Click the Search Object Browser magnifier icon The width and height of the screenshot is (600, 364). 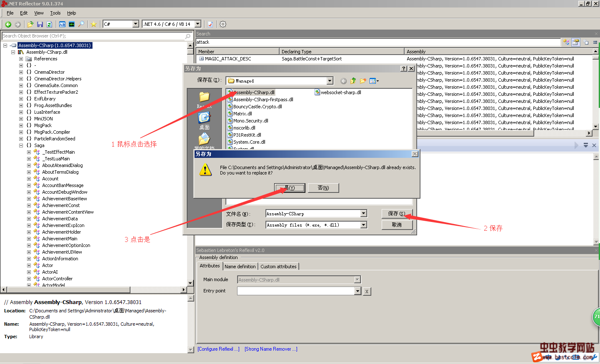pyautogui.click(x=188, y=36)
